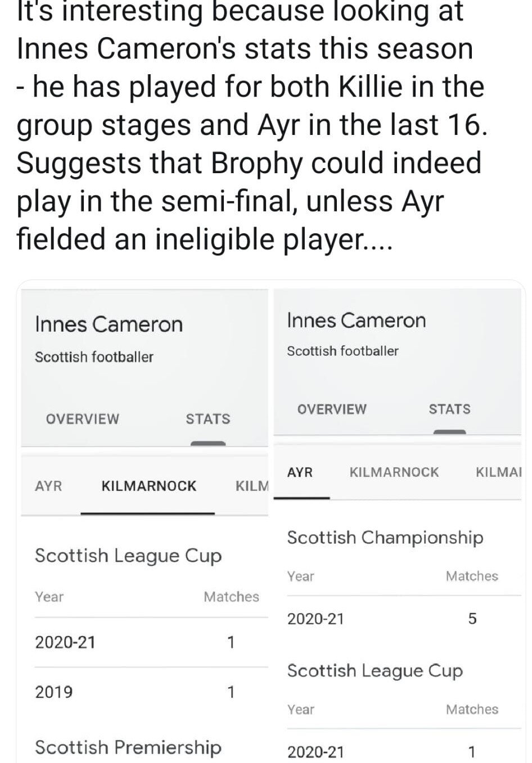Image resolution: width=532 pixels, height=763 pixels.
Task: Open the OVERVIEW tab in left screenshot
Action: click(83, 419)
